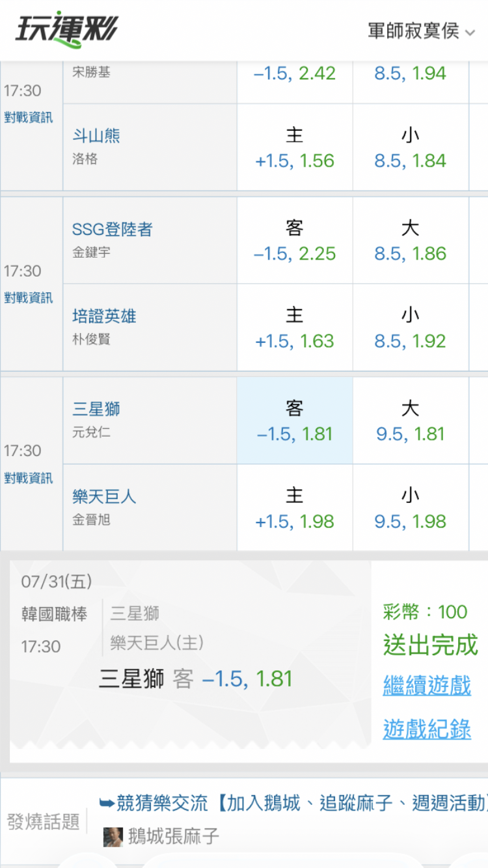Click the 玩運彩 logo
Viewport: 488px width, 868px height.
66,30
